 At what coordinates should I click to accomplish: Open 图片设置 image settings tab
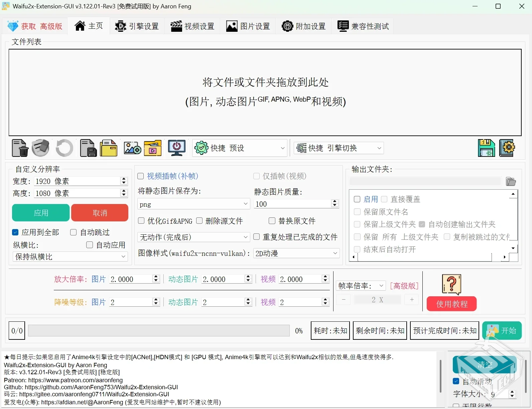tap(248, 26)
